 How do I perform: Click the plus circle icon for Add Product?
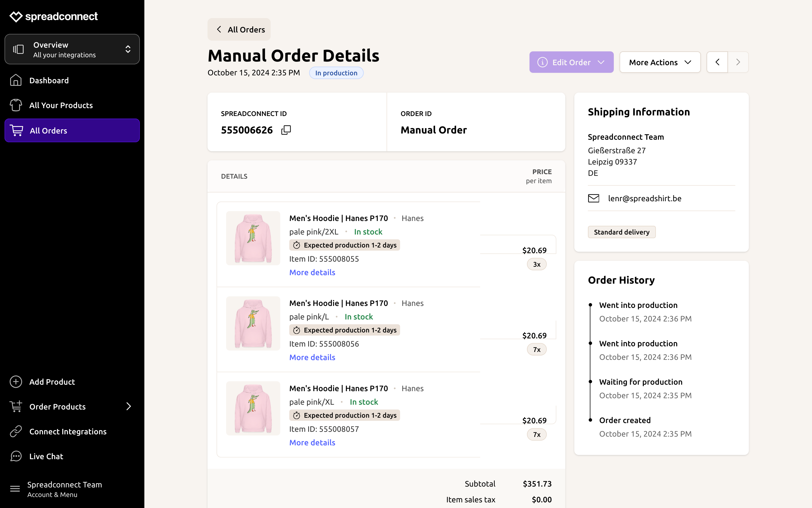[16, 382]
